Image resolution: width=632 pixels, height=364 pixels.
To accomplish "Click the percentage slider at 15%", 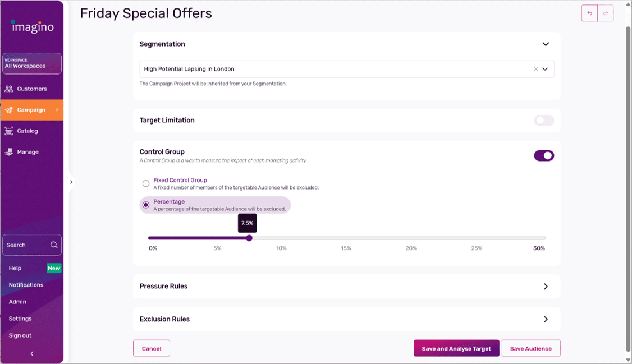I will coord(346,238).
